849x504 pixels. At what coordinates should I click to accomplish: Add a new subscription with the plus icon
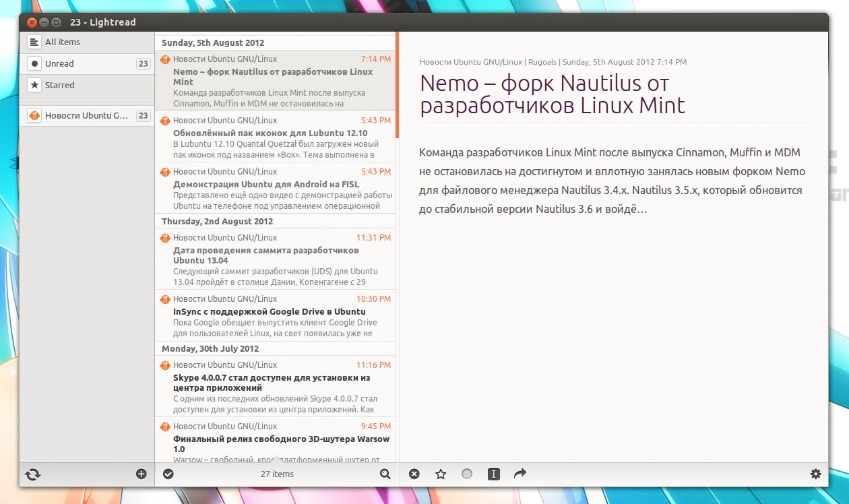(141, 474)
